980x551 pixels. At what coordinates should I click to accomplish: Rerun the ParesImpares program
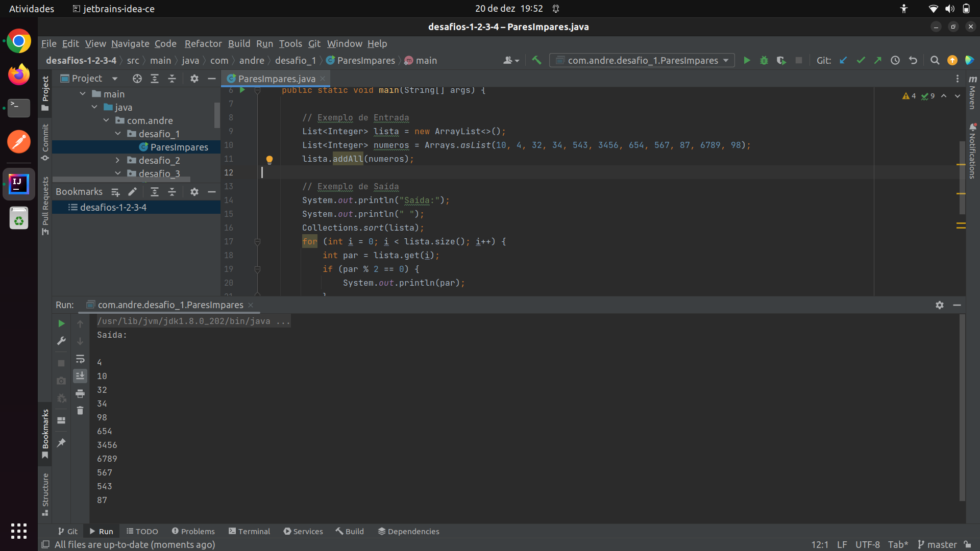[x=61, y=323]
